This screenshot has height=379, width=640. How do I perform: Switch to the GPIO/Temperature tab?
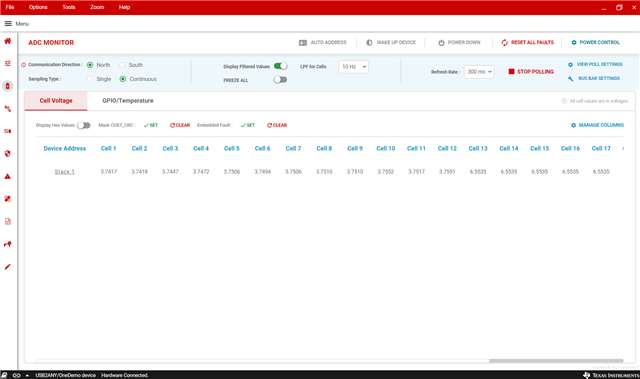(128, 101)
